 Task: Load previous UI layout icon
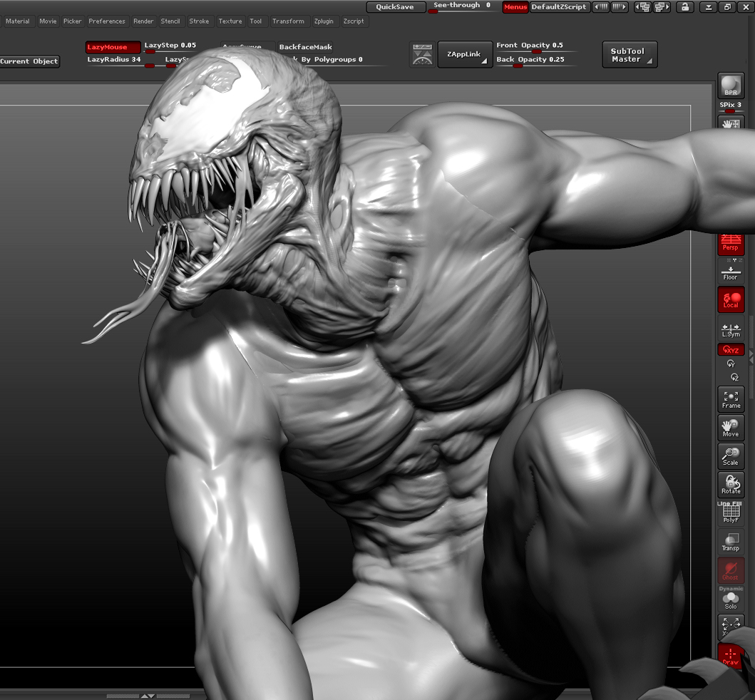coord(642,6)
